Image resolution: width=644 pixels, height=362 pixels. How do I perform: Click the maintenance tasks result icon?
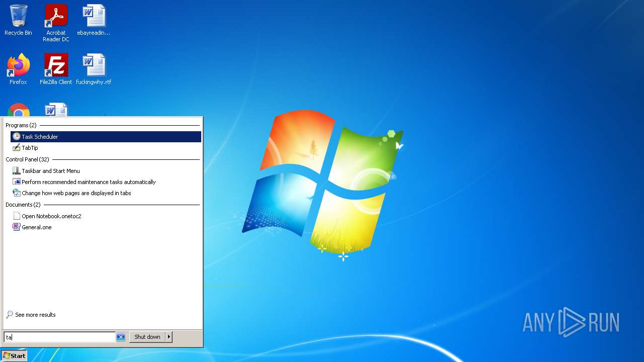17,182
